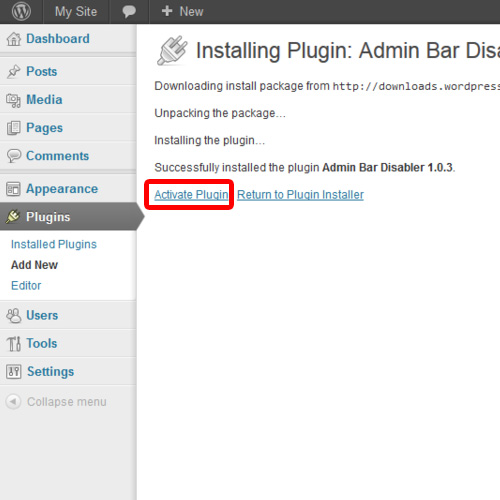
Task: Select the Plugins menu item
Action: point(48,217)
